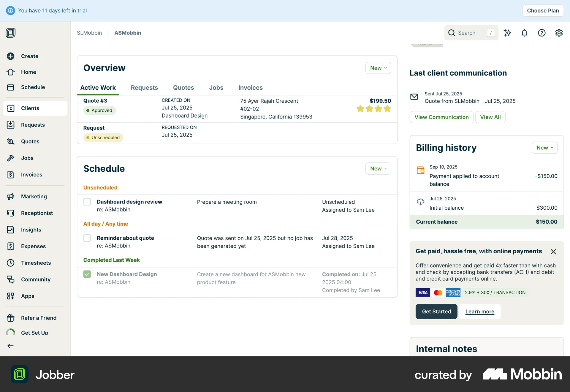The width and height of the screenshot is (570, 392).
Task: Select Requests in the left sidebar
Action: [x=33, y=125]
